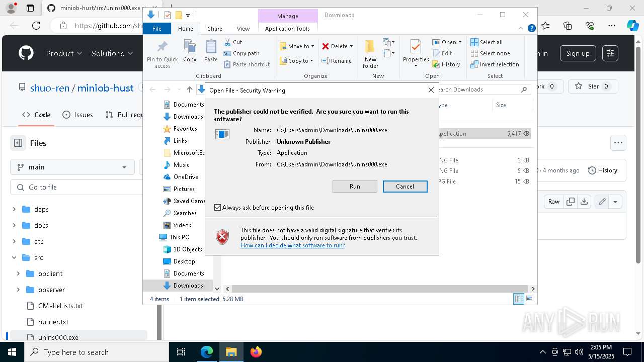Click the Size column header
644x362 pixels.
[512, 105]
